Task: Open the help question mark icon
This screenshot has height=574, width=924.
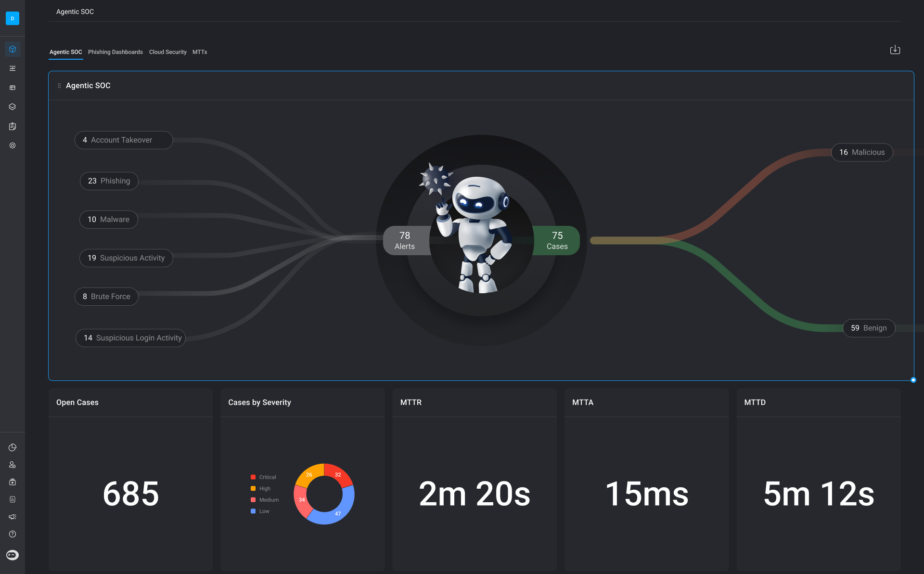Action: tap(13, 534)
